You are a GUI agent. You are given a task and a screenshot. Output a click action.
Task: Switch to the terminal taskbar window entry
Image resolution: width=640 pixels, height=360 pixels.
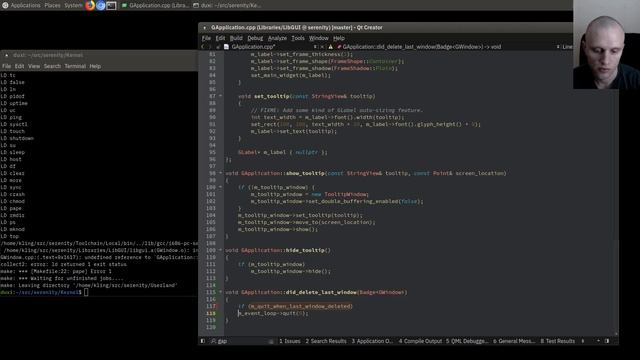[227, 5]
